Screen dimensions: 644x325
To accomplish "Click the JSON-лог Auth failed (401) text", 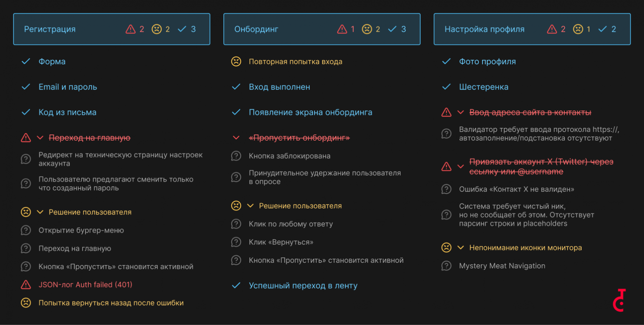I will pyautogui.click(x=85, y=285).
